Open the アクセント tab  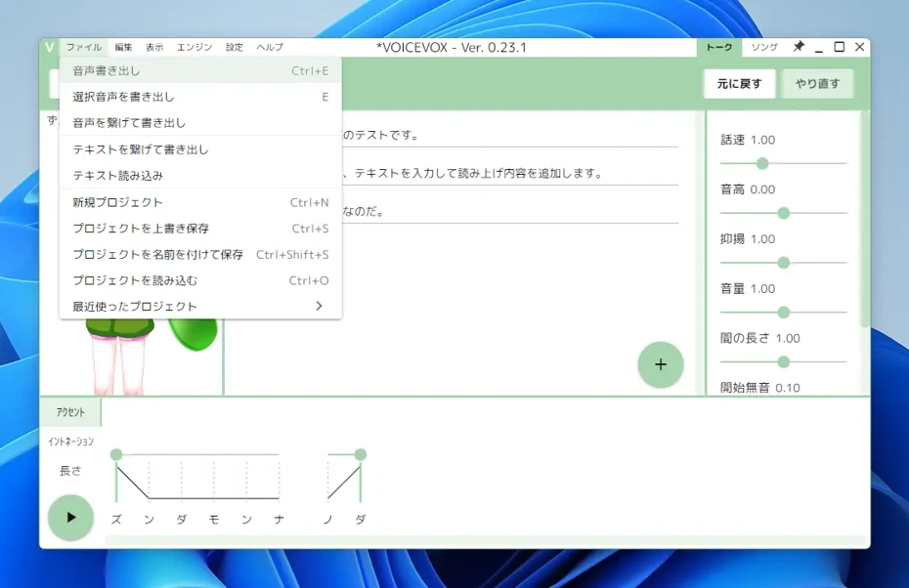pos(70,412)
